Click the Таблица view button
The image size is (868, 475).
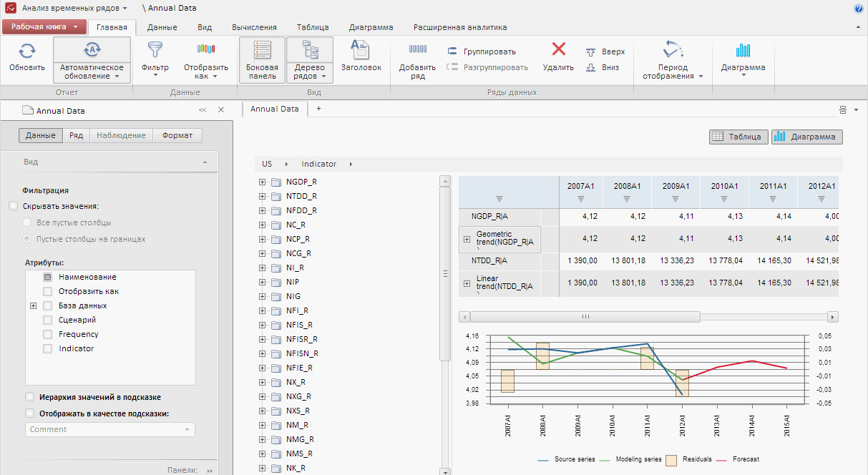point(738,137)
